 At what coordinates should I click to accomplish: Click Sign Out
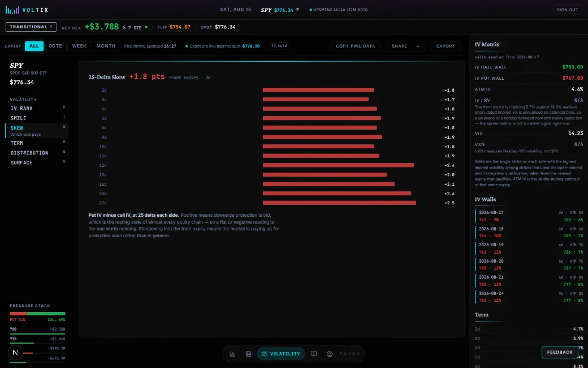pyautogui.click(x=568, y=10)
